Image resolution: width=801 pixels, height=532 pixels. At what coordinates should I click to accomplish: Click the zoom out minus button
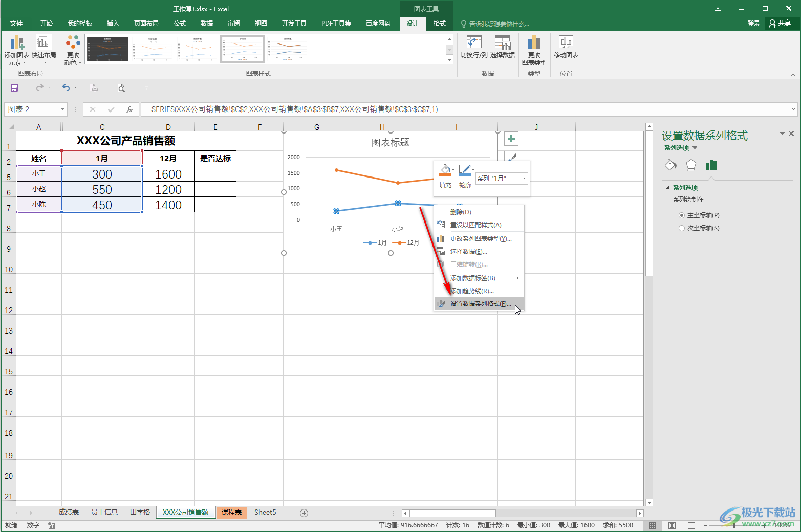[705, 525]
